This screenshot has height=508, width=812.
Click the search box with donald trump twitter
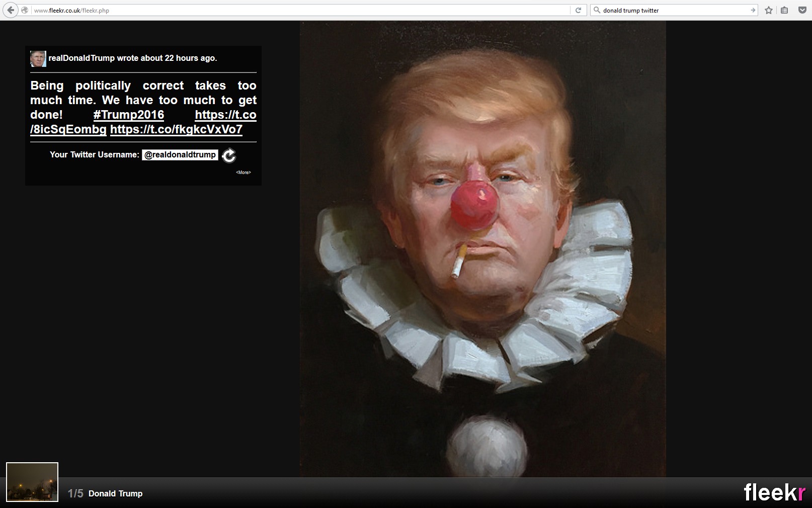674,10
